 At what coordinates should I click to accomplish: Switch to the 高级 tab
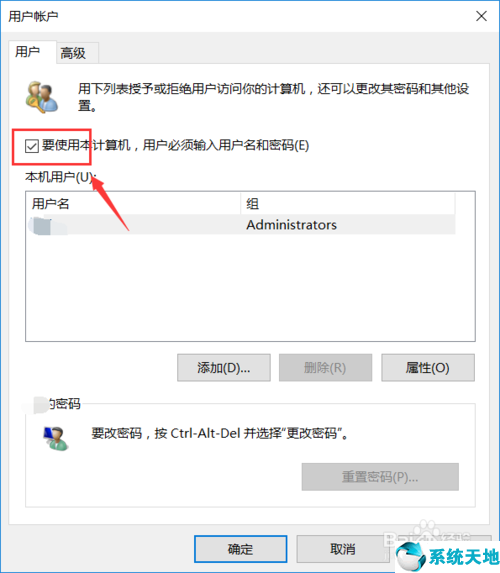(73, 53)
